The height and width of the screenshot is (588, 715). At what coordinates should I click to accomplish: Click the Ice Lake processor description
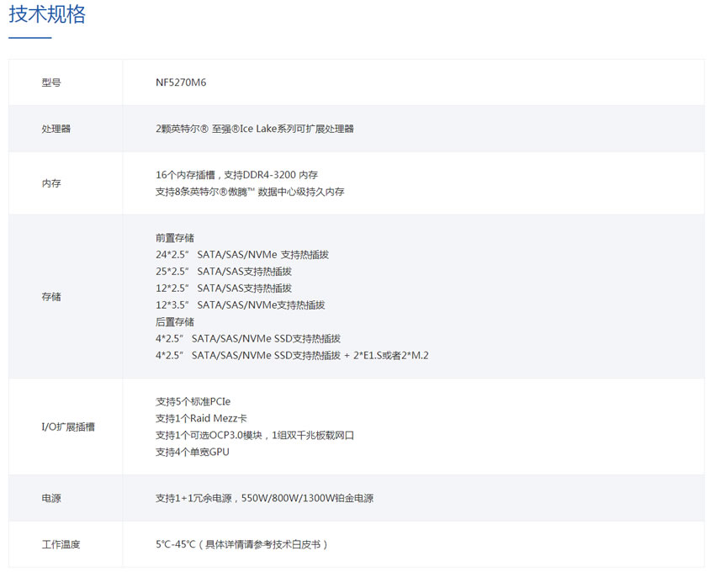tap(255, 129)
